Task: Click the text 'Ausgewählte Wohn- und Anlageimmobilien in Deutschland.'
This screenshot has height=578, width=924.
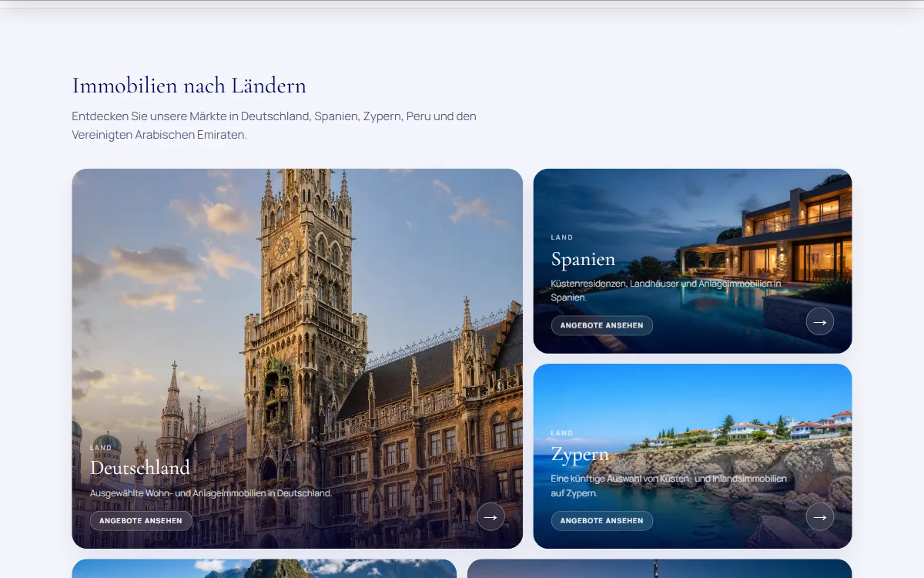Action: 211,493
